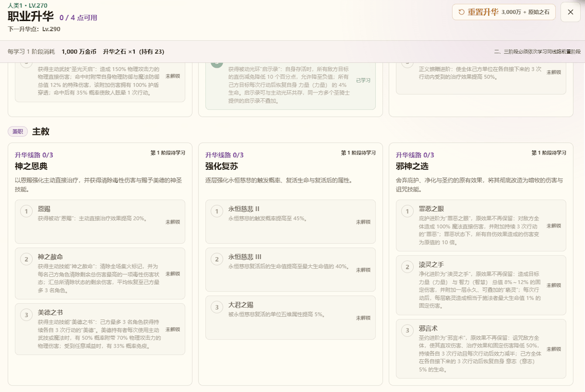
Task: Click the 未解锁 status on 恩赐
Action: click(x=173, y=222)
